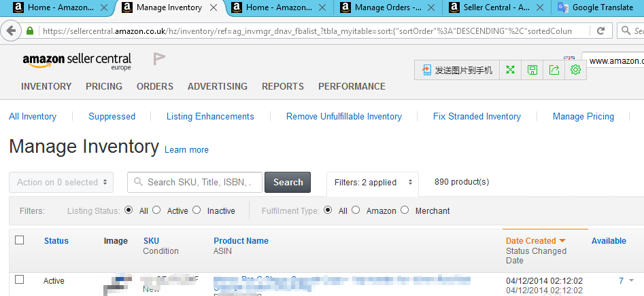Click the Amazon Seller Central logo
Image resolution: width=644 pixels, height=296 pixels.
(x=78, y=62)
